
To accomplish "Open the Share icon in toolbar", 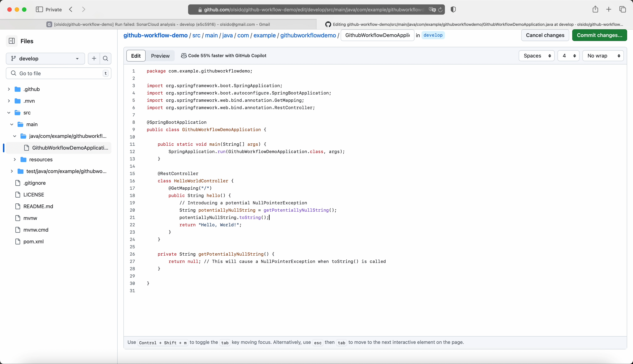I will point(595,10).
